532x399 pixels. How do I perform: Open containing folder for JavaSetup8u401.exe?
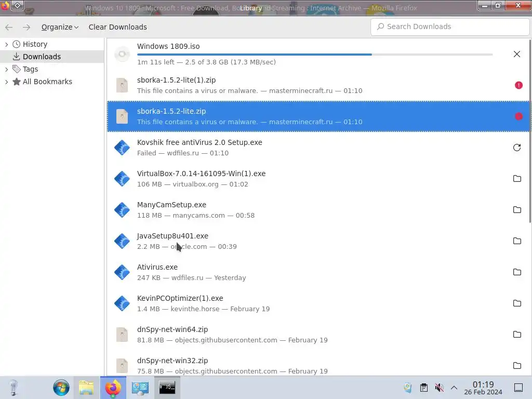(517, 241)
